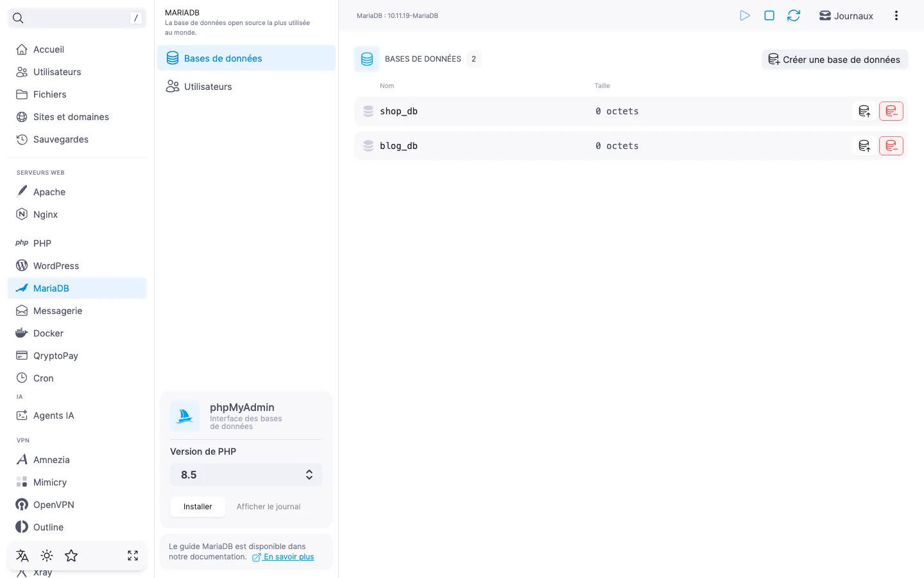Go to Accueil in the sidebar

pos(77,49)
